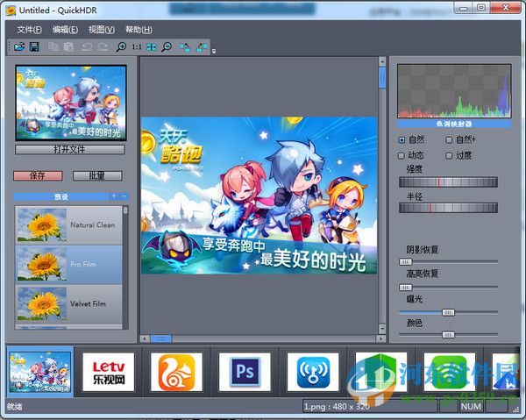Click the canvas vertical scrollbar up arrow
This screenshot has height=420, width=526.
point(382,61)
